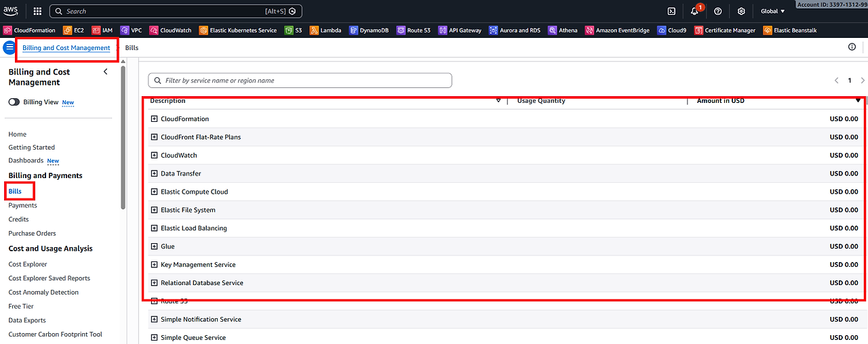Open Cloud9 shortcut in favorites bar
Viewport: 868px width, 344px height.
pyautogui.click(x=672, y=30)
